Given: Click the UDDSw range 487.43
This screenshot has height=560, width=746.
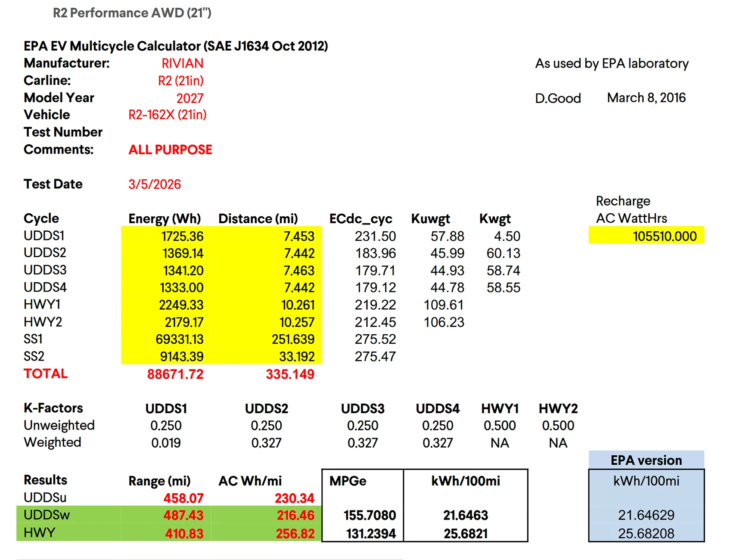Looking at the screenshot, I should click(183, 515).
